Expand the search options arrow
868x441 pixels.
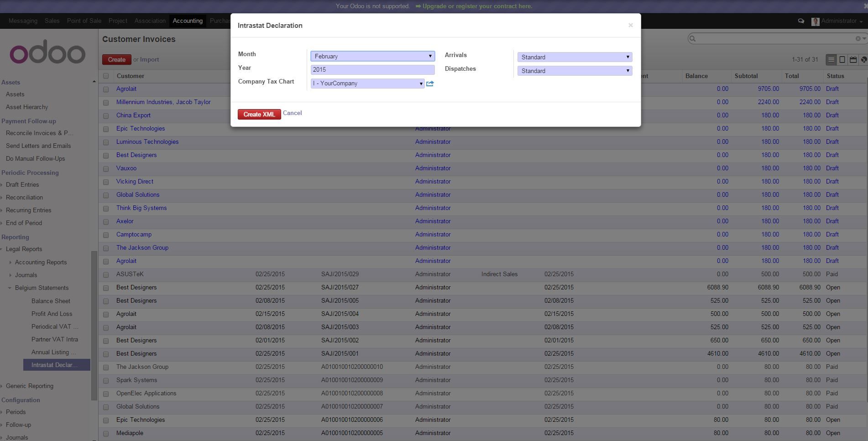click(x=864, y=39)
